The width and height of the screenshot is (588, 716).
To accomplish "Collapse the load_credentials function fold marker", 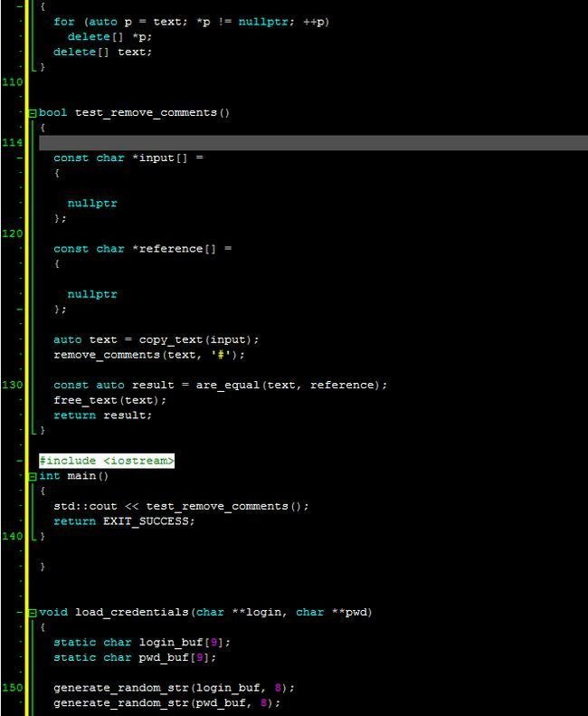I will [33, 613].
